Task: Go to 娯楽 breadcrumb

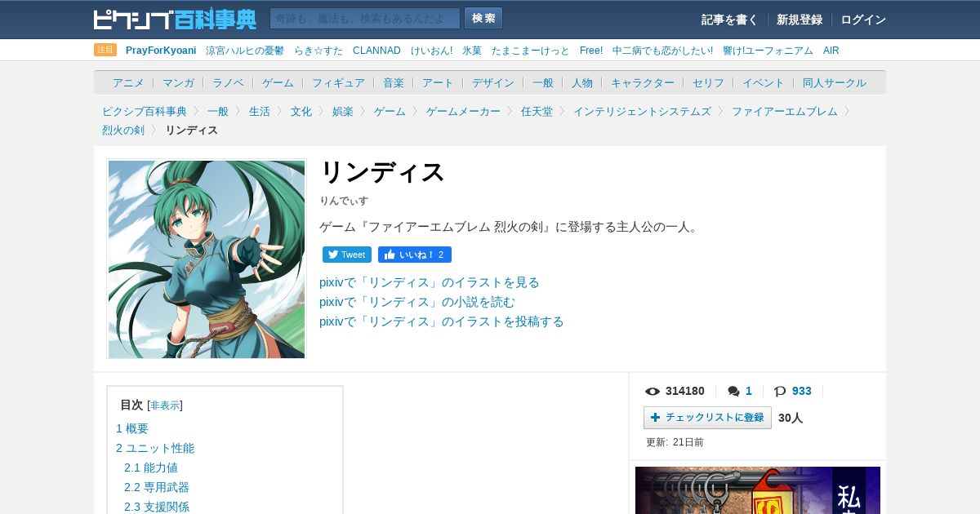Action: click(343, 111)
